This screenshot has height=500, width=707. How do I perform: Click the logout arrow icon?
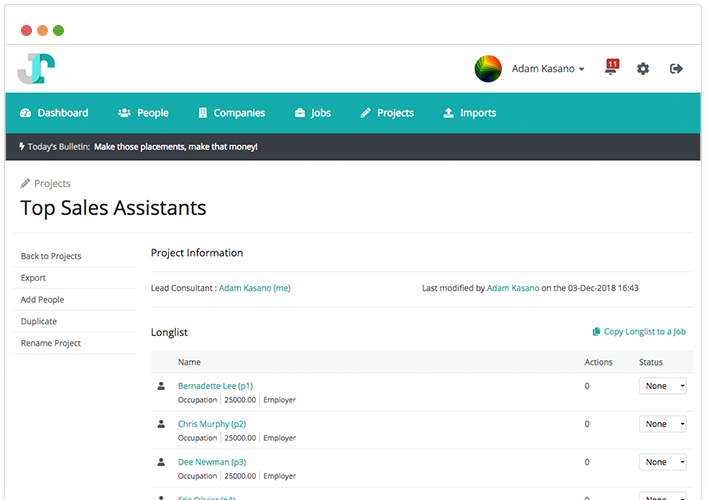click(x=676, y=69)
